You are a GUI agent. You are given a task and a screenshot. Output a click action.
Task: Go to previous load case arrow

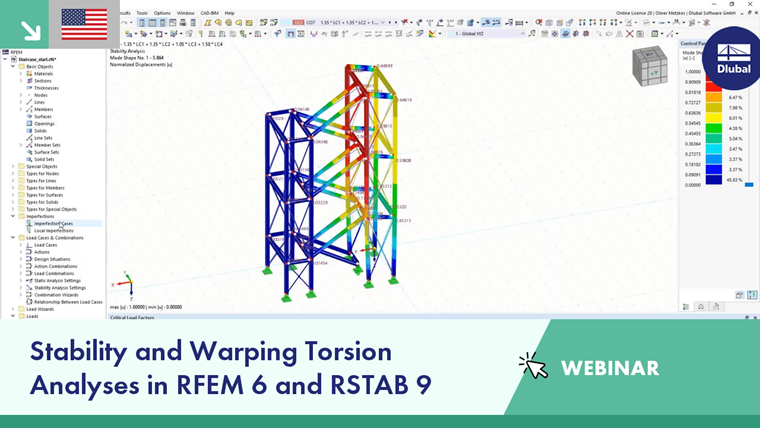[389, 22]
